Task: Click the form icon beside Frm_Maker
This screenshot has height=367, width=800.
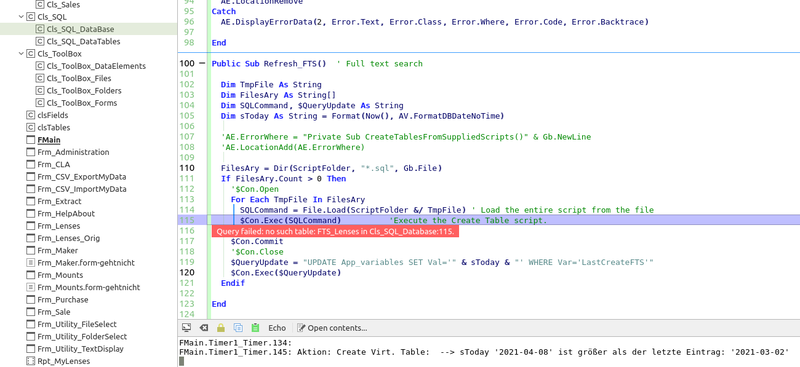Action: [x=30, y=251]
